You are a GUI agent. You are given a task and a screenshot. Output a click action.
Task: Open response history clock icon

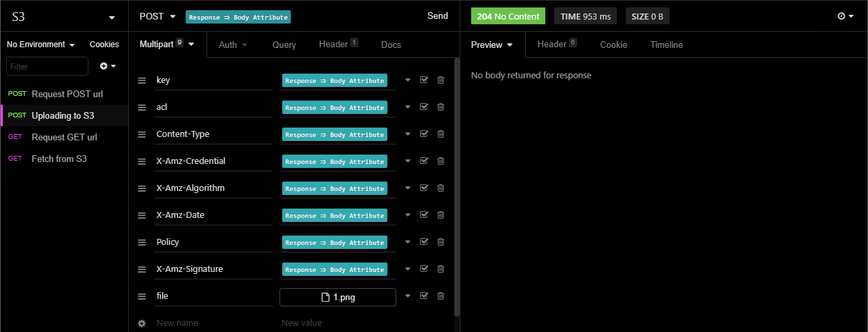click(x=846, y=16)
